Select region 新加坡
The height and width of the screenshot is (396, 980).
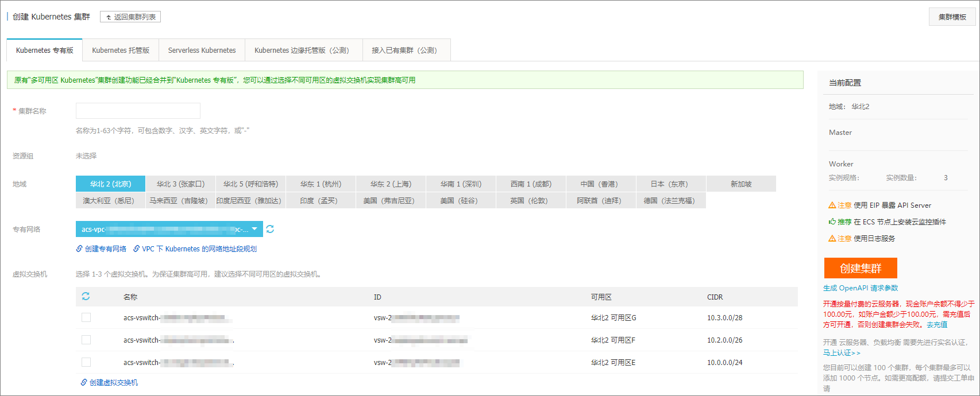(x=741, y=184)
